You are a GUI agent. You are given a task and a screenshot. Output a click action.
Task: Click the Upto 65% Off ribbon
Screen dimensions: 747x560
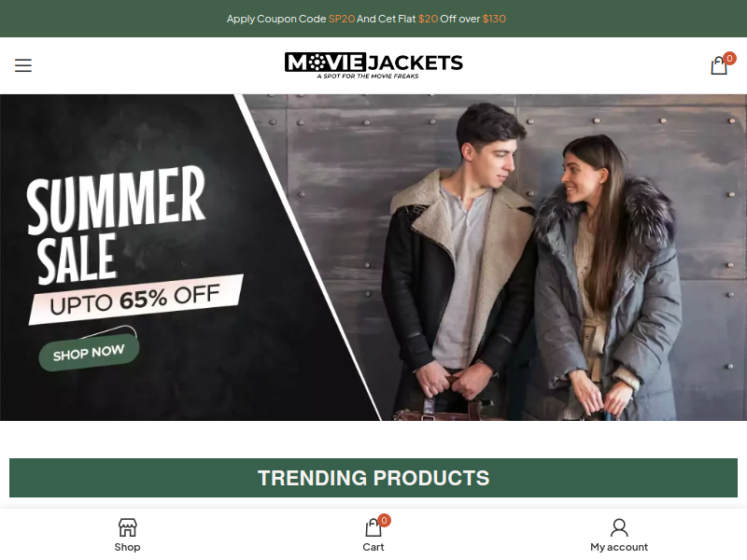click(135, 300)
